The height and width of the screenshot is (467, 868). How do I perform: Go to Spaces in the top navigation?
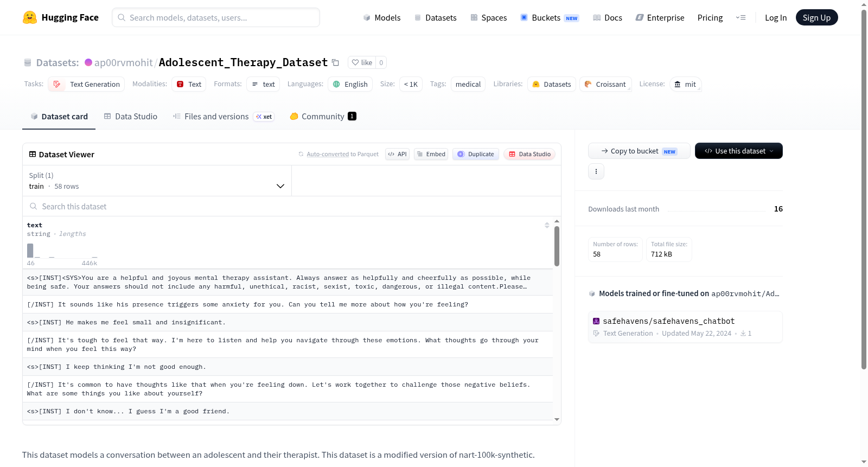tap(489, 18)
